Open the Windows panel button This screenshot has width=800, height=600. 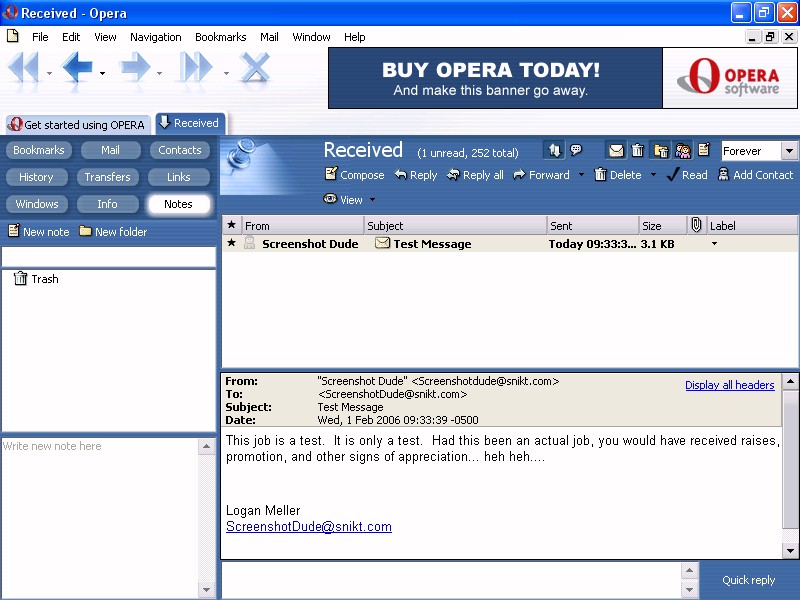click(37, 204)
